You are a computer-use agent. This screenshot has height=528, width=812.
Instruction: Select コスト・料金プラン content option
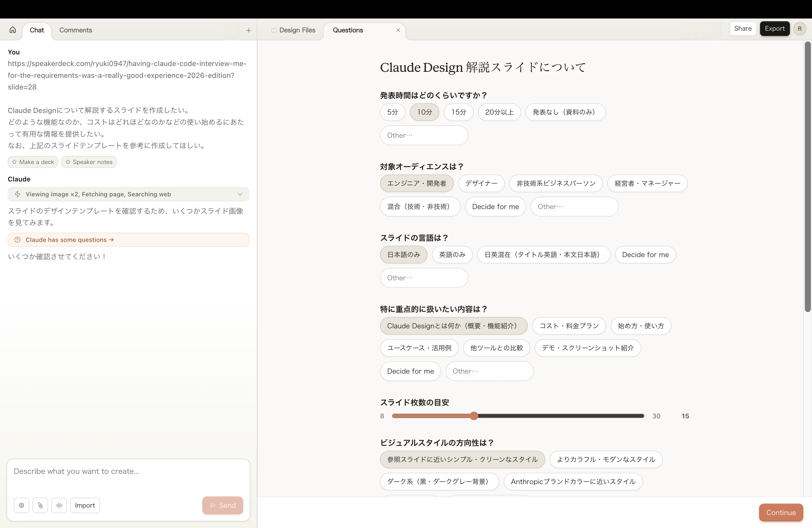tap(569, 326)
